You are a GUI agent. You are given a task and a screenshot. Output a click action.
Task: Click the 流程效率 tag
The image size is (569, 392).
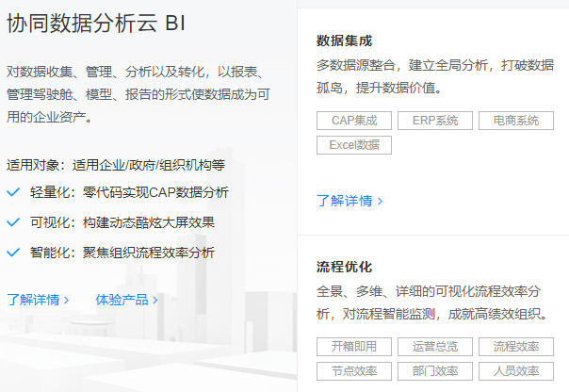pyautogui.click(x=515, y=346)
